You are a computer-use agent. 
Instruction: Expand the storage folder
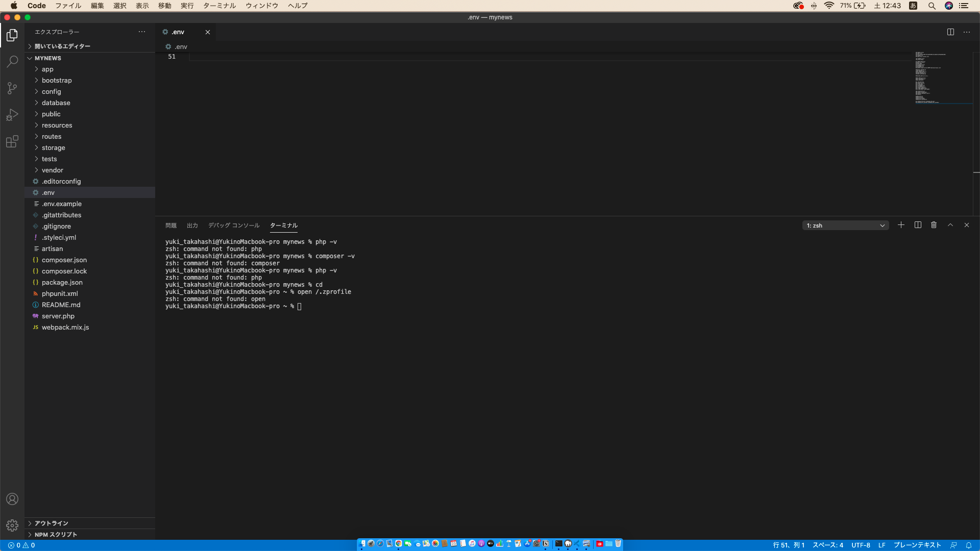[90, 148]
